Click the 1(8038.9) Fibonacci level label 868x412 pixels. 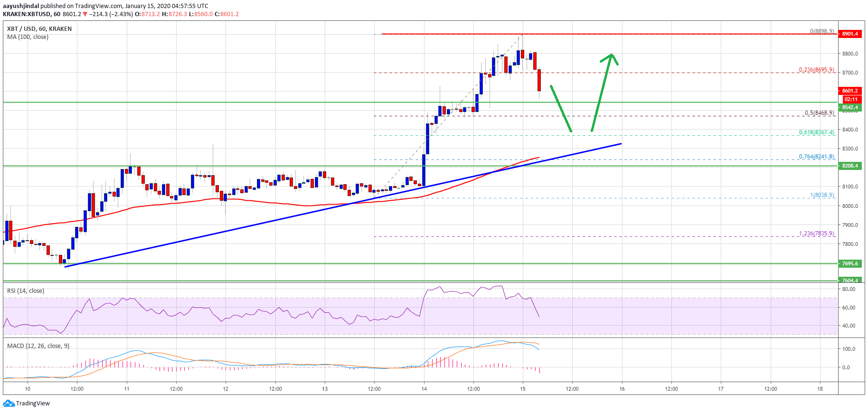822,195
